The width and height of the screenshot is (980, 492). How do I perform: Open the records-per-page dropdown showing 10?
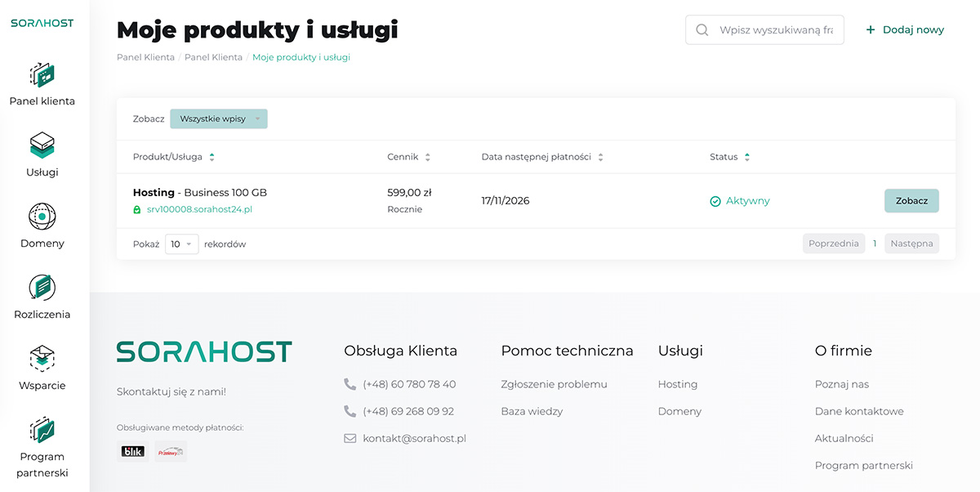[x=181, y=244]
